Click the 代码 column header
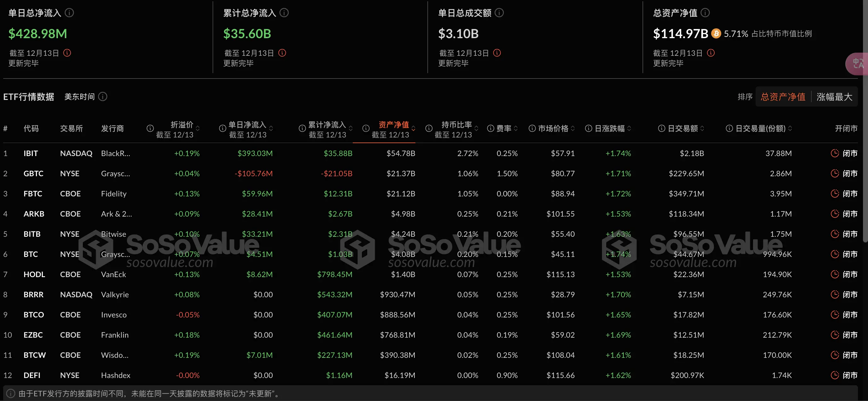The image size is (868, 401). 31,129
